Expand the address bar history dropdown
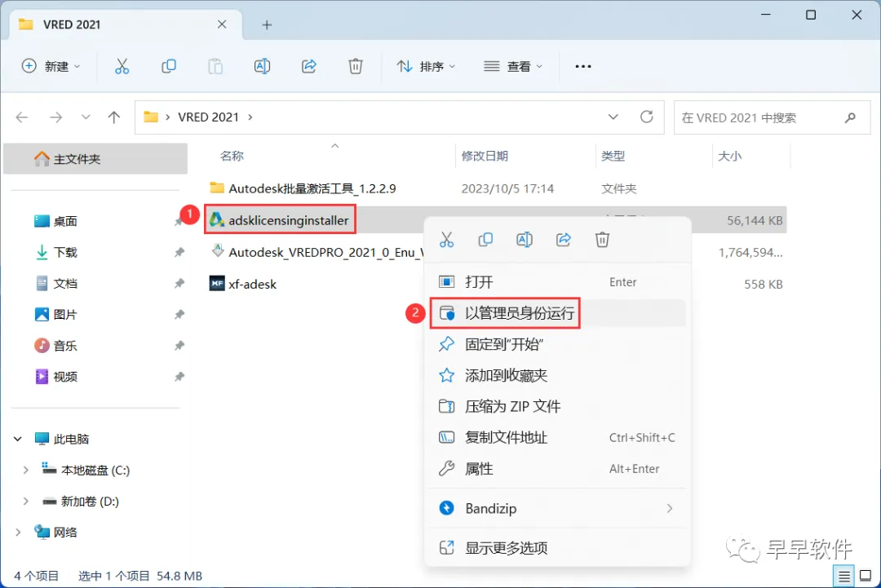Viewport: 881px width, 588px height. [613, 117]
